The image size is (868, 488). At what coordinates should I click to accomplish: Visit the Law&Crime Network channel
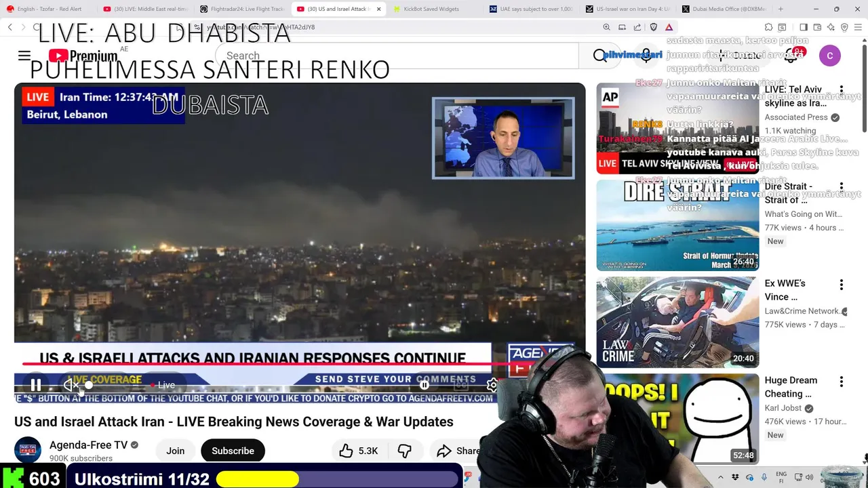click(802, 311)
